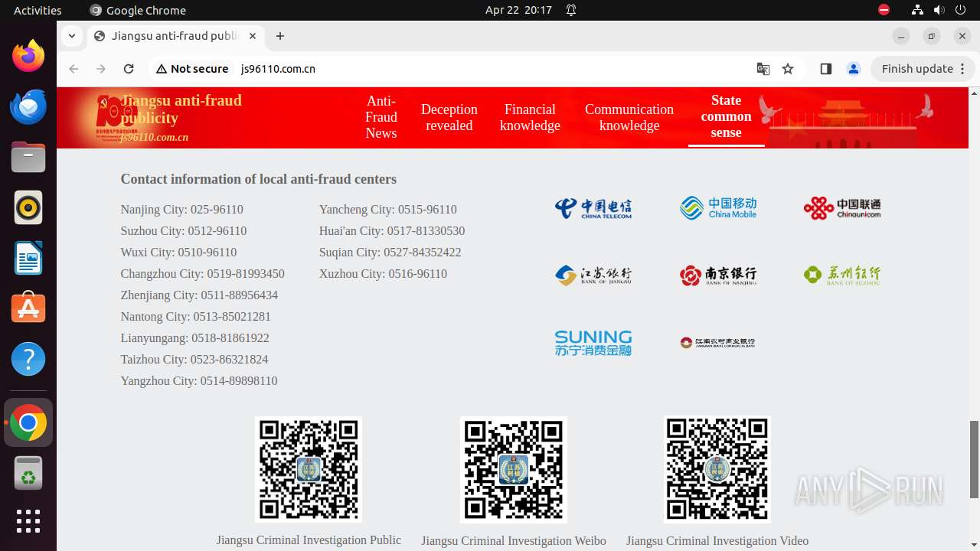
Task: Click the red do-not-disturb tray indicator
Action: tap(884, 10)
